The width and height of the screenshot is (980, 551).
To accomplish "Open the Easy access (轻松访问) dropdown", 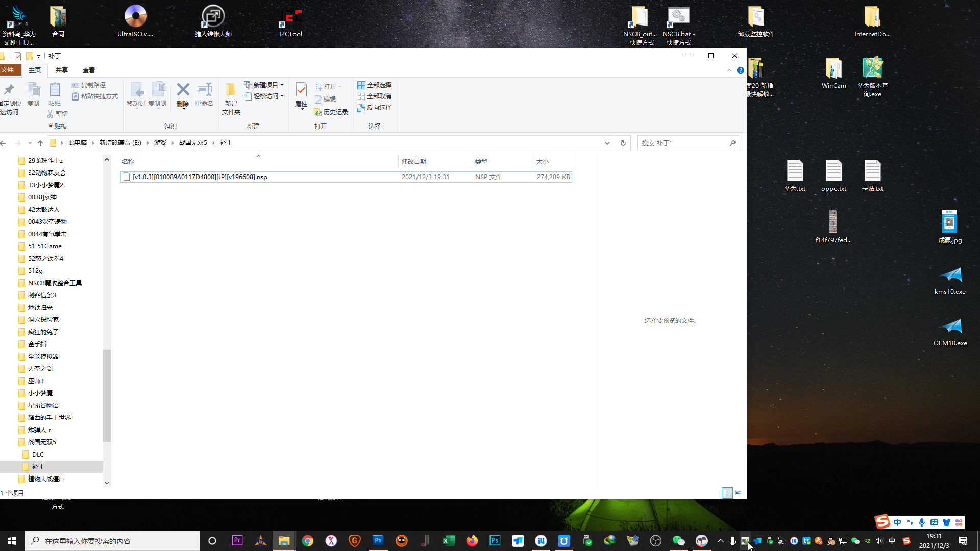I will coord(264,96).
